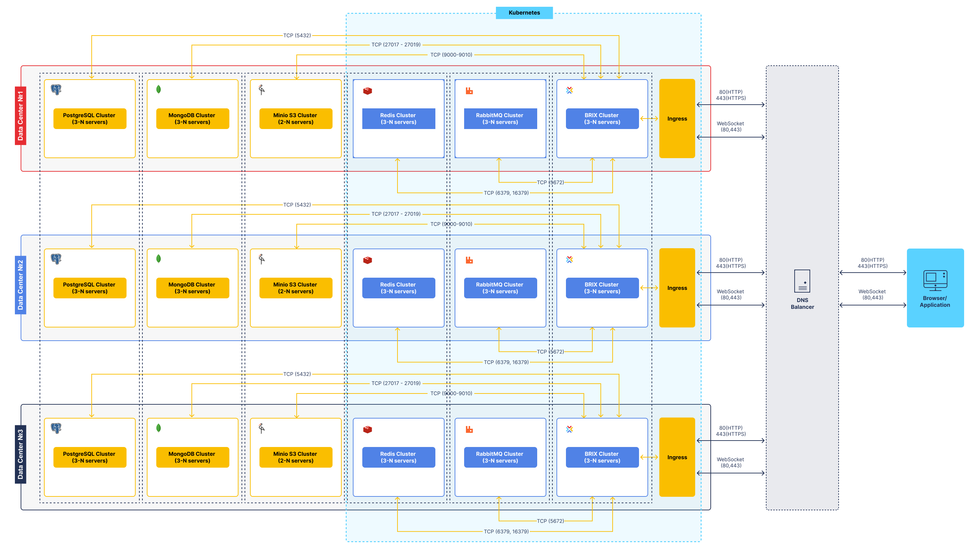The height and width of the screenshot is (554, 980).
Task: Click the Browser/Application monitor icon
Action: [x=935, y=281]
